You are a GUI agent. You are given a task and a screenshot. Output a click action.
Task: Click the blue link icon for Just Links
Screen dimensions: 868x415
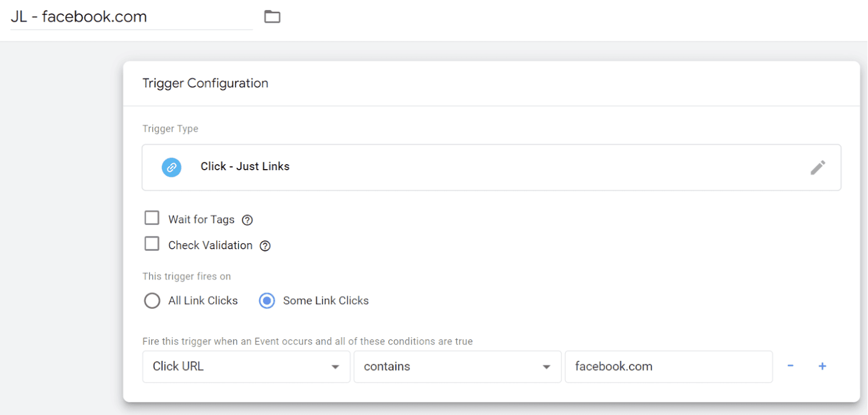pyautogui.click(x=171, y=166)
